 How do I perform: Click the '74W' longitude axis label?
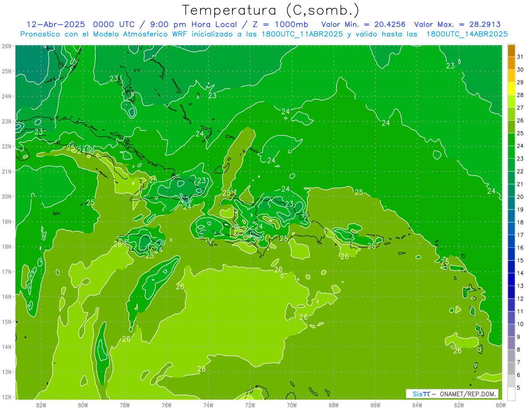(x=208, y=405)
